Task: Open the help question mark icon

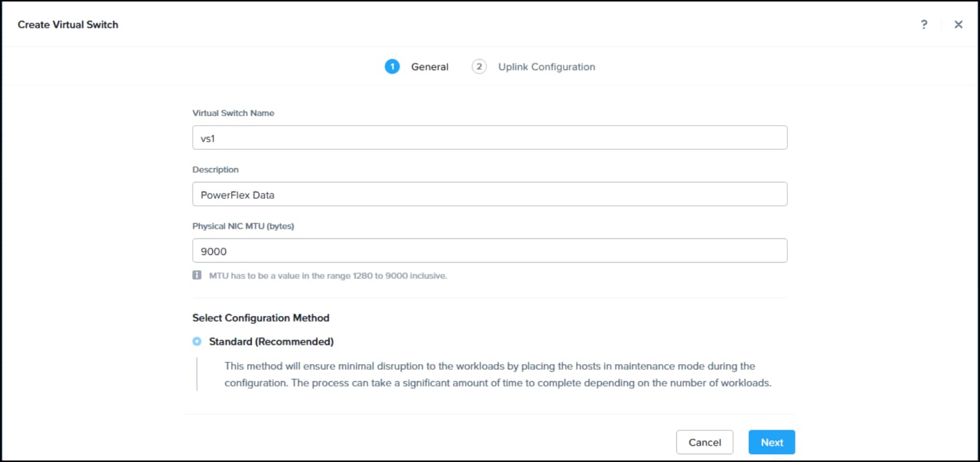Action: [924, 24]
